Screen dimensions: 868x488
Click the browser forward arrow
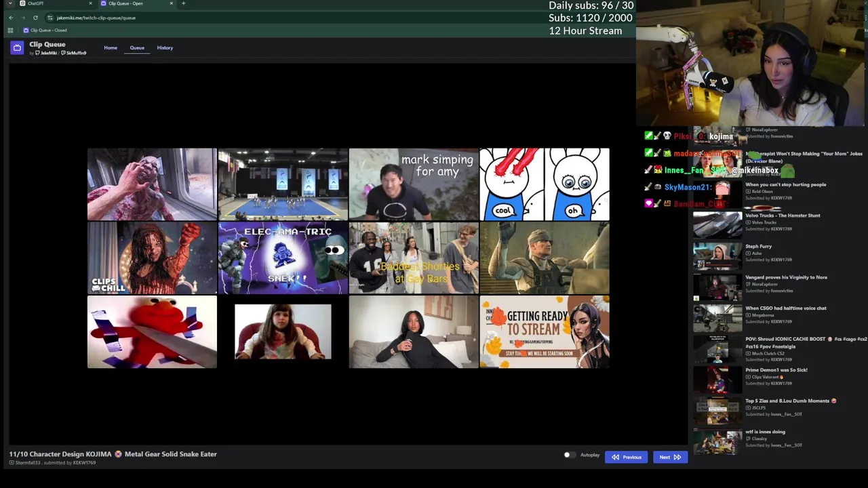pos(22,18)
